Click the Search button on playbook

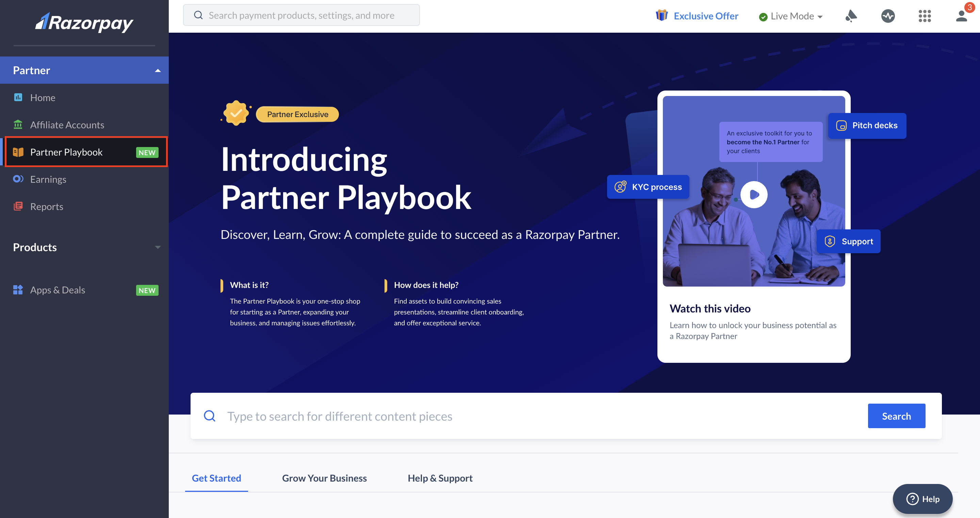[896, 416]
